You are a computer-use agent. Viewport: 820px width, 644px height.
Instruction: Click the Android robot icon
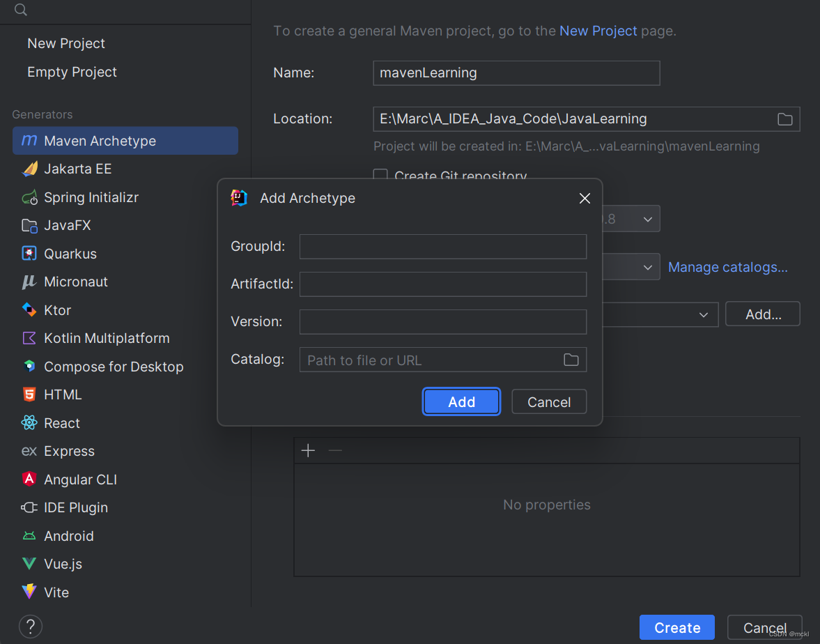tap(29, 536)
